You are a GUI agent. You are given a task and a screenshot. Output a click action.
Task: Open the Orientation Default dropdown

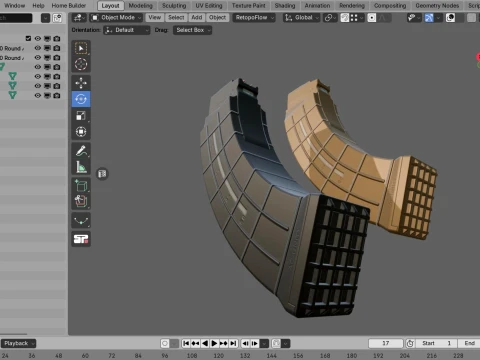[x=127, y=30]
